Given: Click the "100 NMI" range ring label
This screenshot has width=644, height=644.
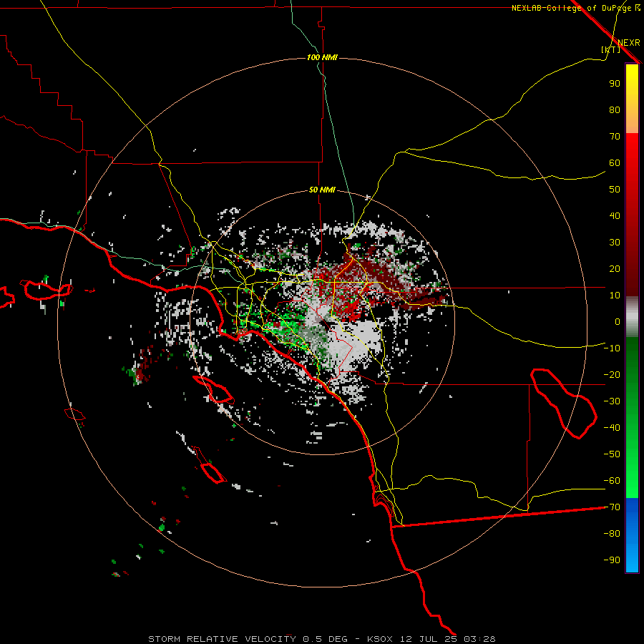Looking at the screenshot, I should coord(323,57).
